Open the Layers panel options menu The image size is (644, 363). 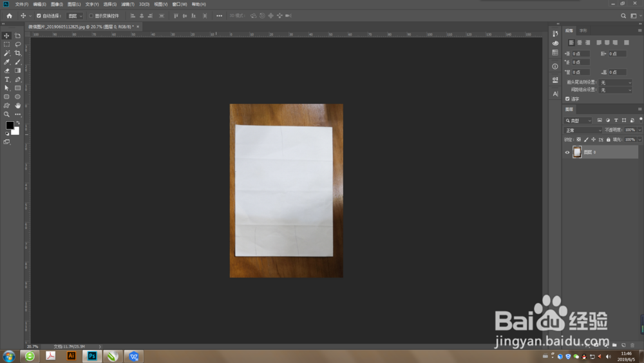tap(639, 109)
